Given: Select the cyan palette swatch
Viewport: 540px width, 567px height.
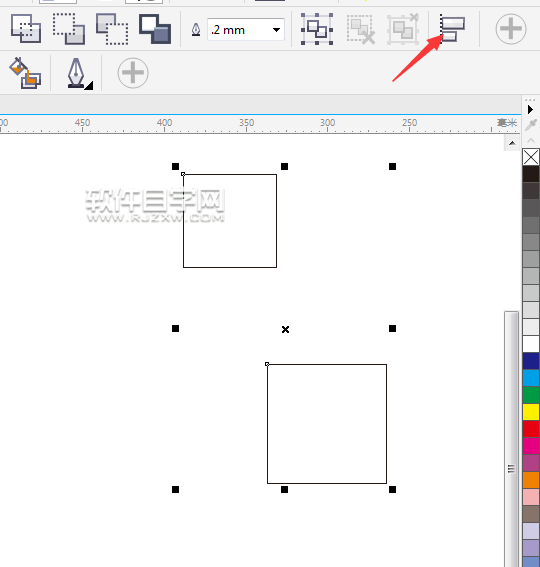Looking at the screenshot, I should [531, 378].
